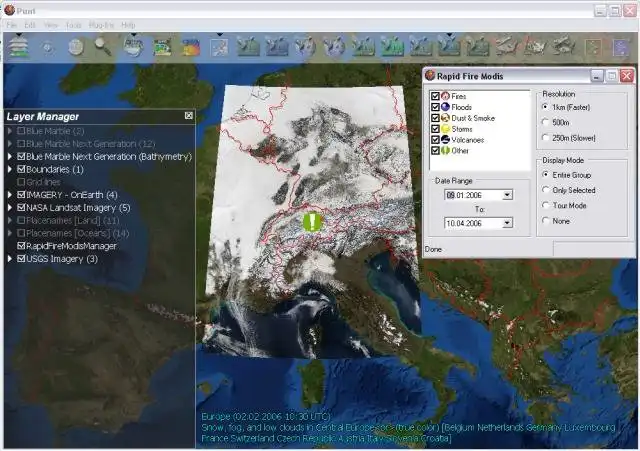
Task: Expand the USGS Imagery (3) layer
Action: (10, 259)
